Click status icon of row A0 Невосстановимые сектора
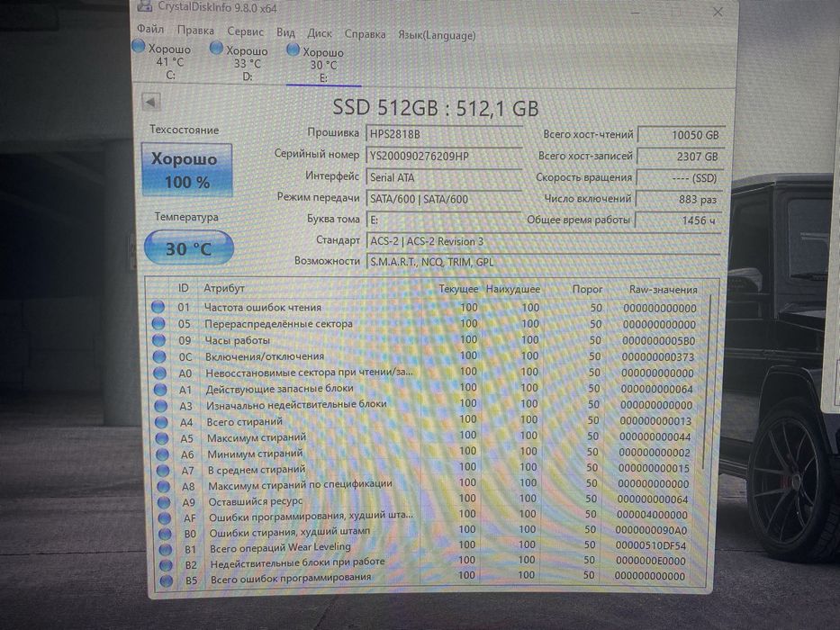Image resolution: width=840 pixels, height=630 pixels. point(159,373)
